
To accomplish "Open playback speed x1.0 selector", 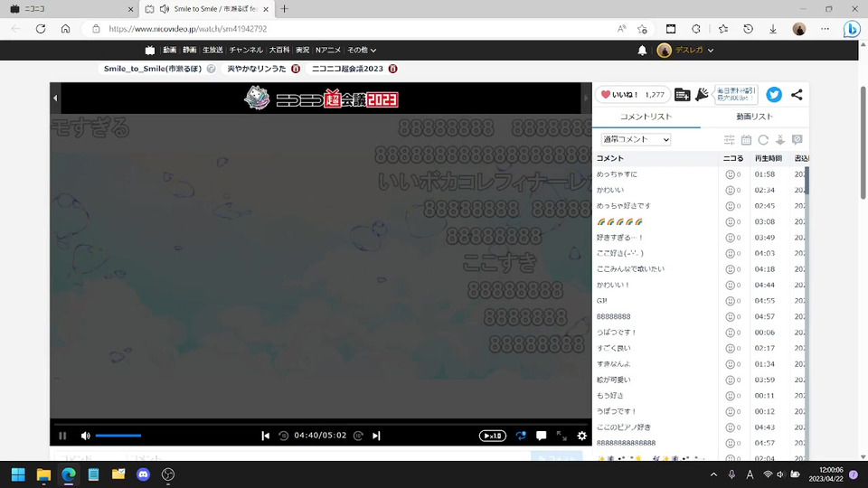I will pyautogui.click(x=492, y=436).
